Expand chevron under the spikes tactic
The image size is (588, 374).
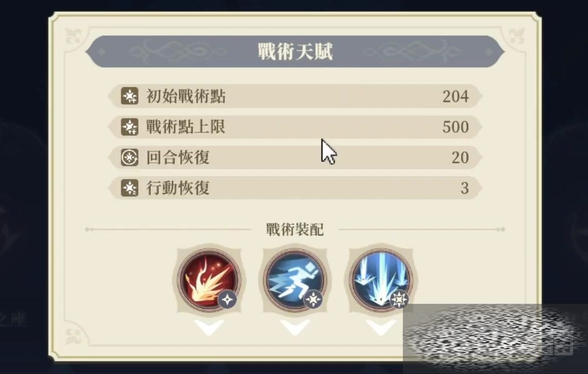click(381, 327)
